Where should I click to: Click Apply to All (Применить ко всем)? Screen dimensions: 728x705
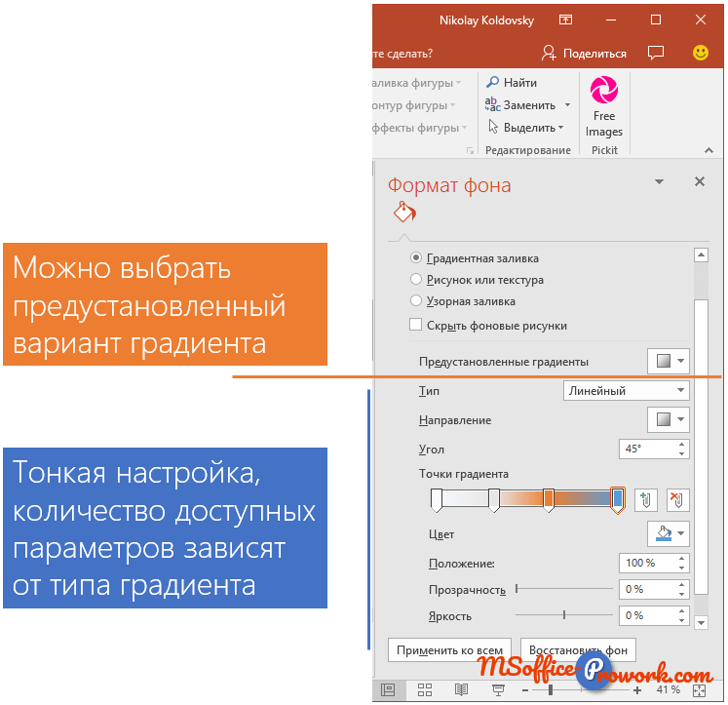(x=449, y=649)
